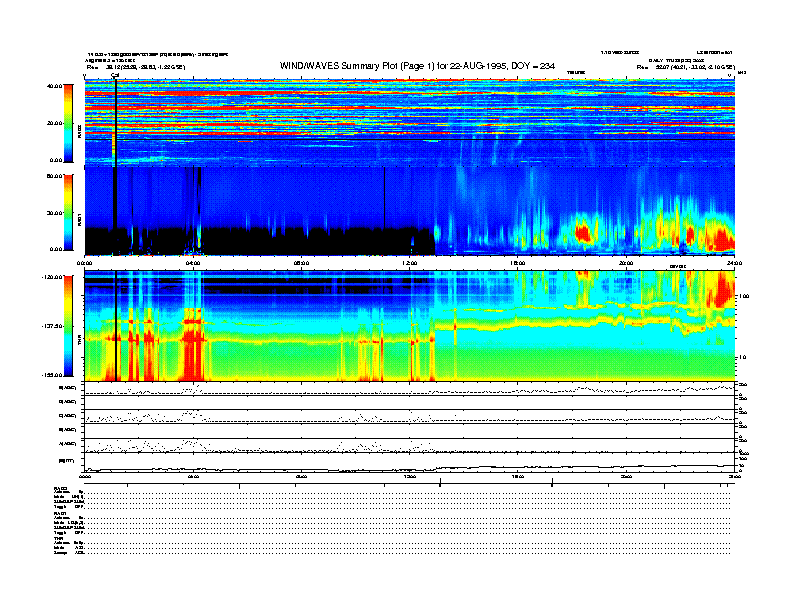Click the 12:00 time label under the middle spectrogram
The height and width of the screenshot is (612, 792).
(x=410, y=263)
